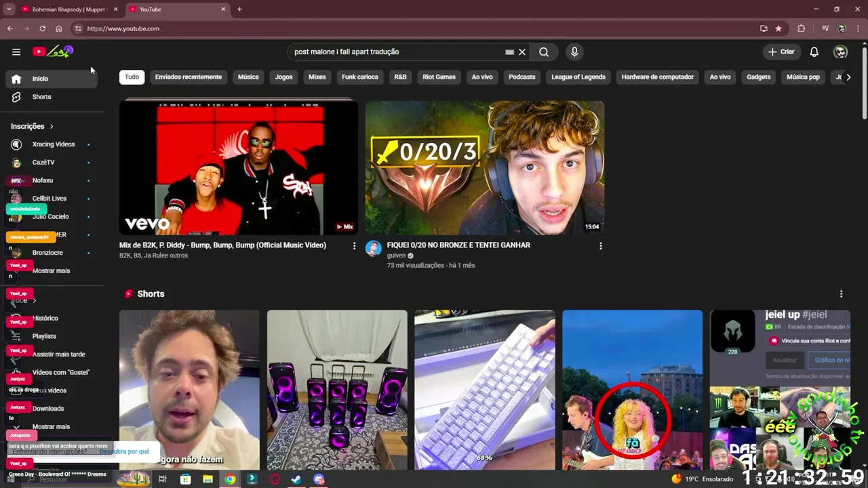Click the Criar button

pos(781,52)
